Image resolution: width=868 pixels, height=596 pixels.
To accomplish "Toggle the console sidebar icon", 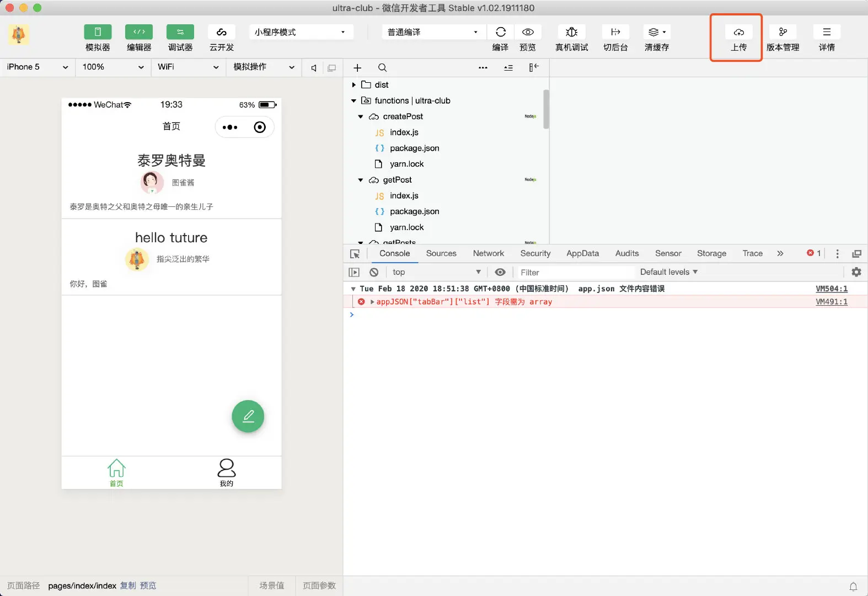I will [x=354, y=272].
